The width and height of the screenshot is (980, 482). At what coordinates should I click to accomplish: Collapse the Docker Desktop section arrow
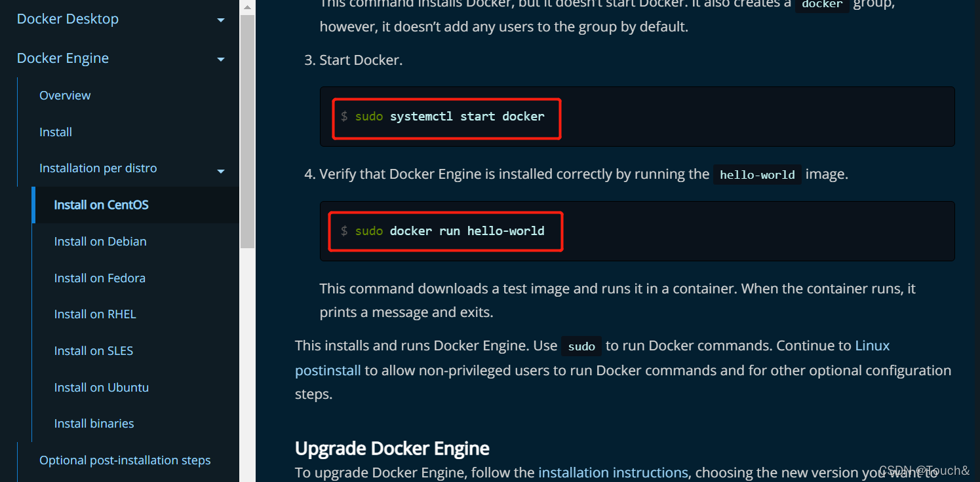pyautogui.click(x=221, y=20)
